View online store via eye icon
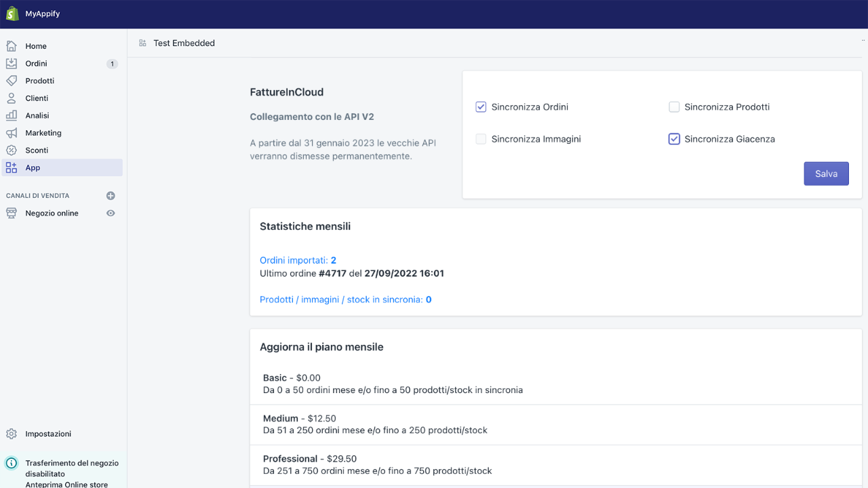The width and height of the screenshot is (868, 488). tap(111, 213)
